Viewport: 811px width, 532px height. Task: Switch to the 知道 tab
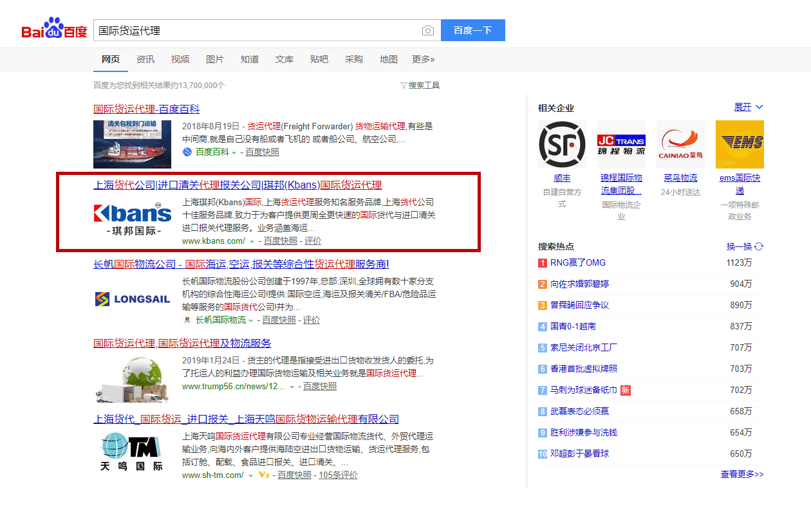250,59
